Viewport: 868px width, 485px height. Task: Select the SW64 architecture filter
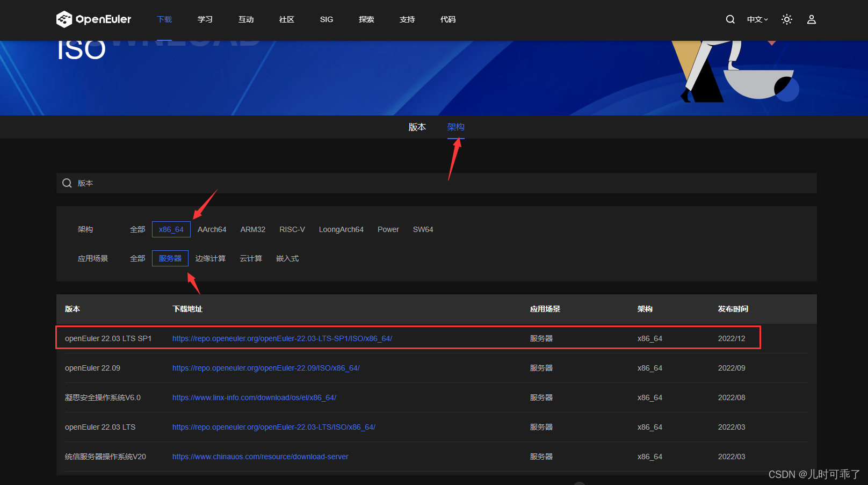423,229
